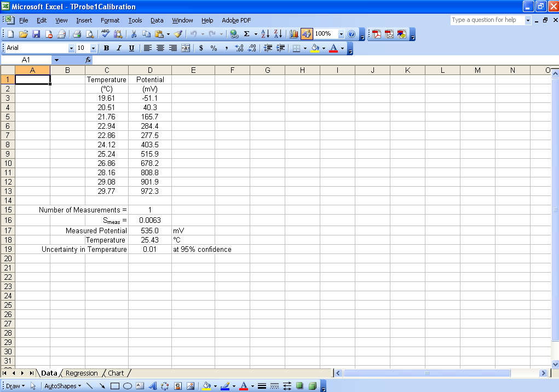Open the Data menu

(x=157, y=20)
